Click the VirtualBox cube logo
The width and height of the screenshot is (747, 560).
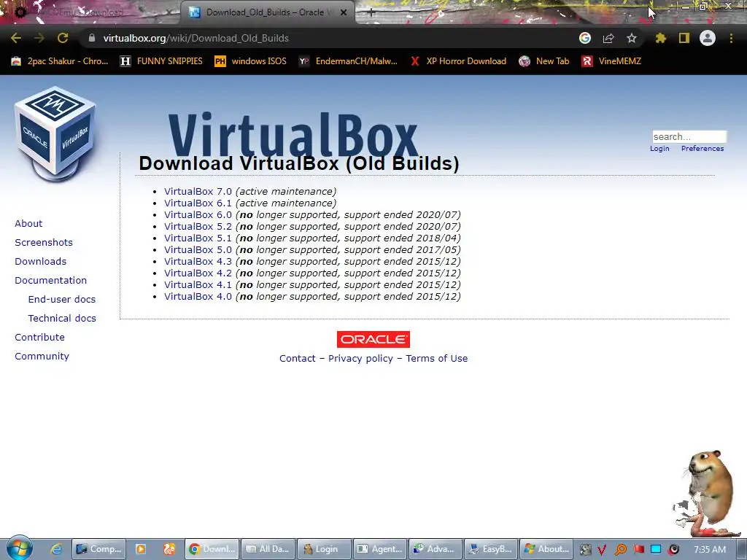point(55,134)
